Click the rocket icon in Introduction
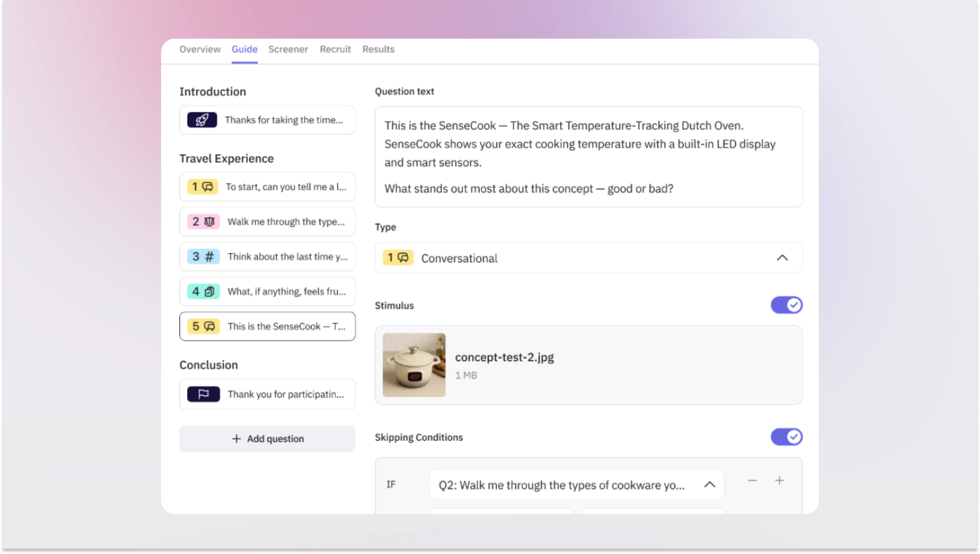This screenshot has width=980, height=554. 202,120
